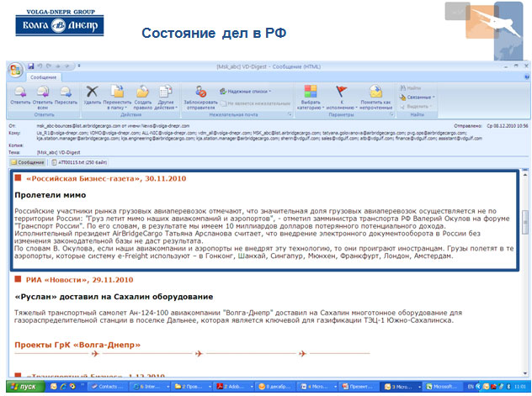Screen dimensions: 532x396
Task: Switch to the Contacts taskbar window
Action: (109, 387)
